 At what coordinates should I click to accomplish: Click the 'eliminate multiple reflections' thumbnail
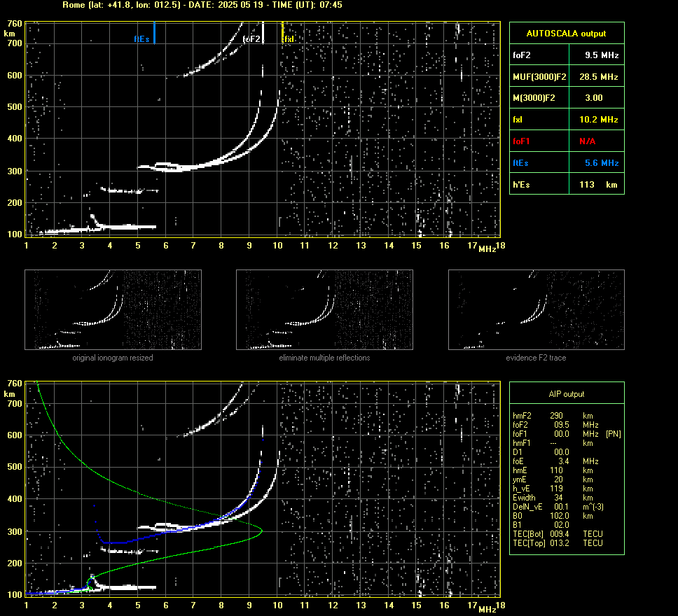pyautogui.click(x=324, y=309)
